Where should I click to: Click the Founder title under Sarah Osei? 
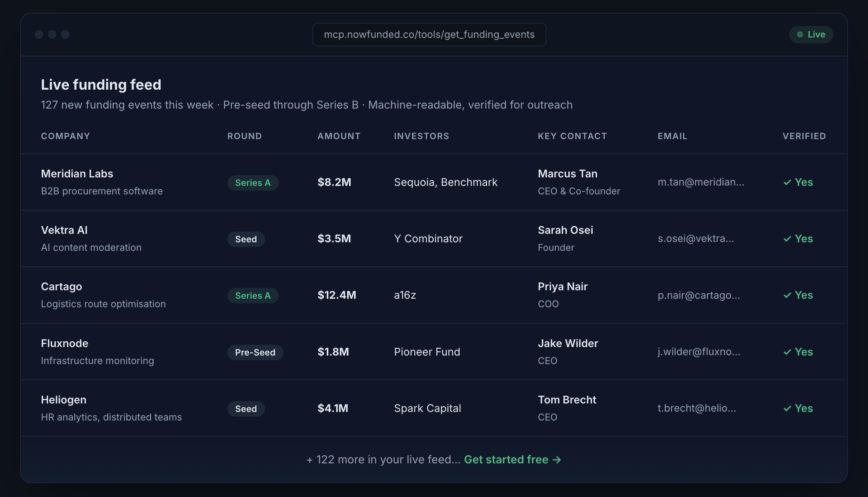(556, 247)
